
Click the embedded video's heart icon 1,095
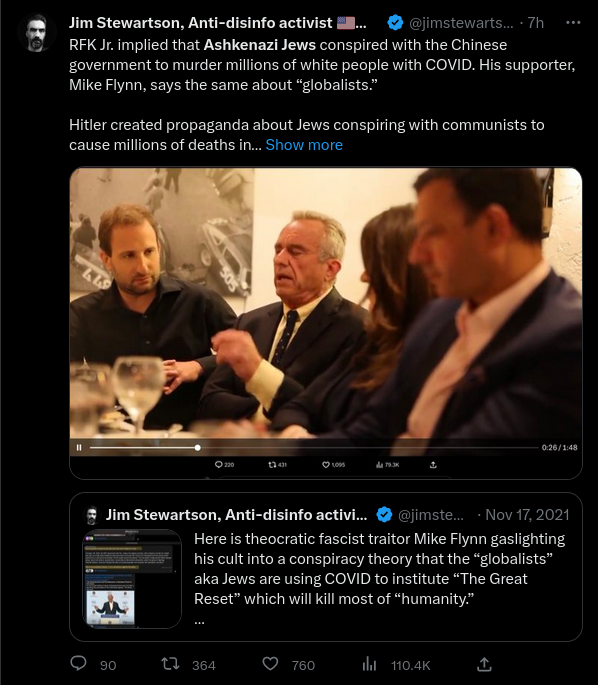(x=326, y=464)
